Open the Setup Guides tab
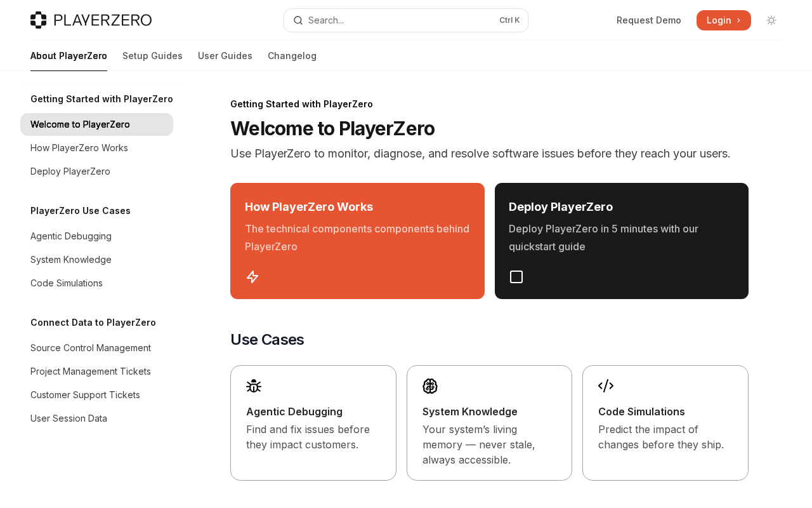 (152, 56)
